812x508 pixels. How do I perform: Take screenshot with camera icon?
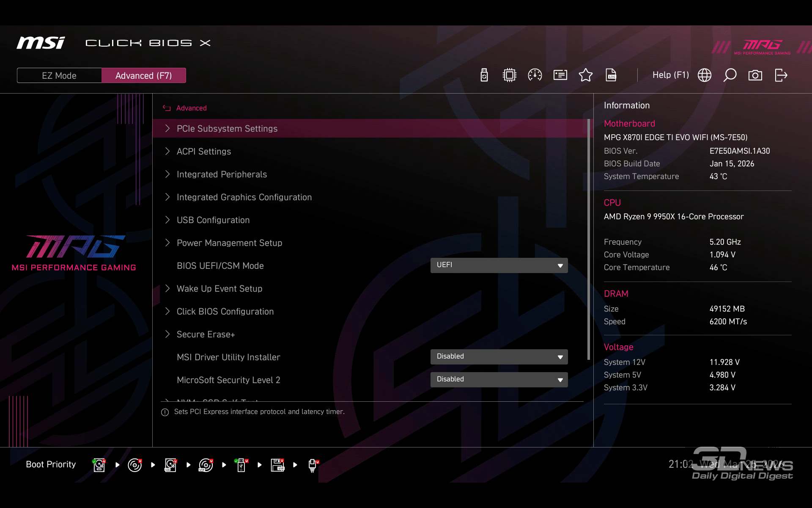(x=755, y=75)
